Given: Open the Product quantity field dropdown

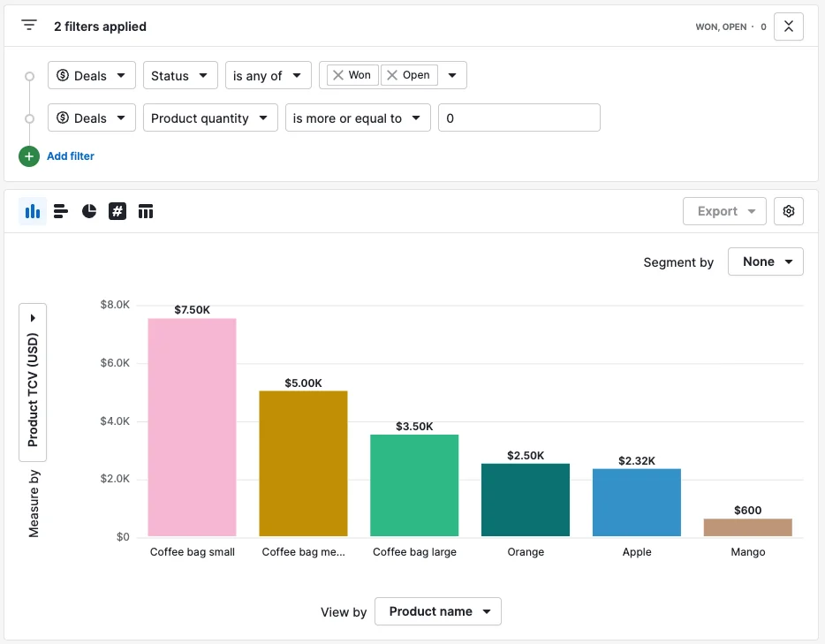Looking at the screenshot, I should pos(210,117).
